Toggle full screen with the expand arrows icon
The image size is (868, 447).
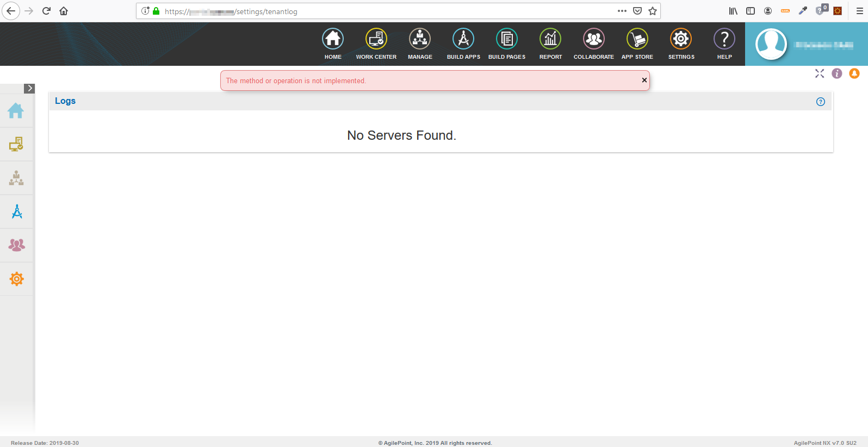(820, 73)
